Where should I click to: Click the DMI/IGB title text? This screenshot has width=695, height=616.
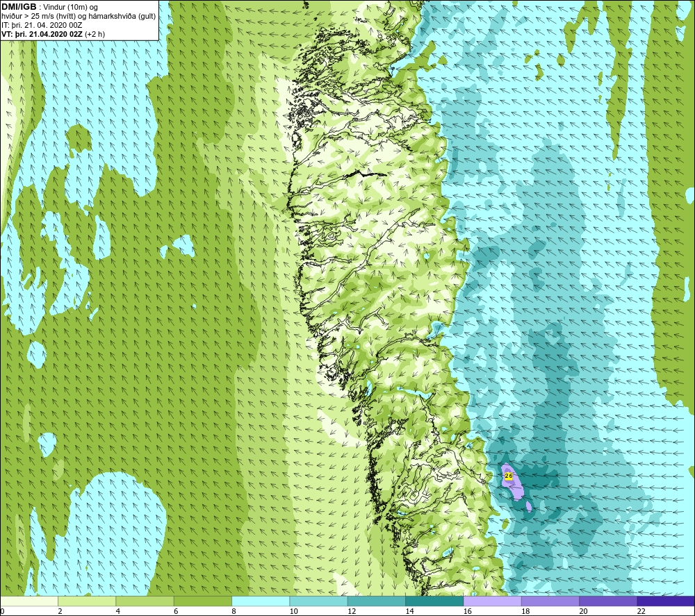19,7
